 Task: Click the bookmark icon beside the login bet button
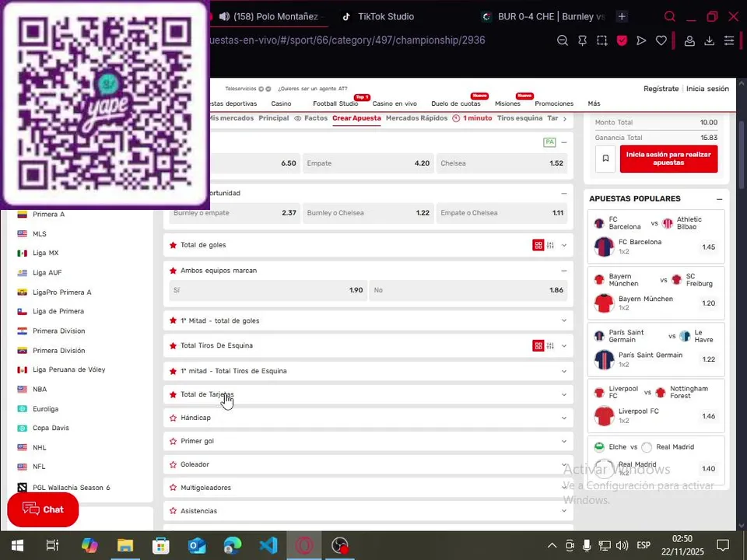click(605, 159)
